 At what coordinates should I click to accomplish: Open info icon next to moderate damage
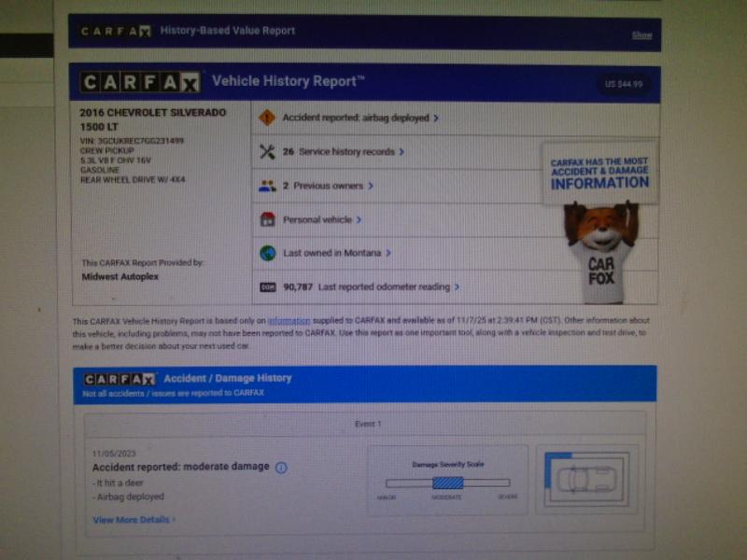[x=281, y=467]
